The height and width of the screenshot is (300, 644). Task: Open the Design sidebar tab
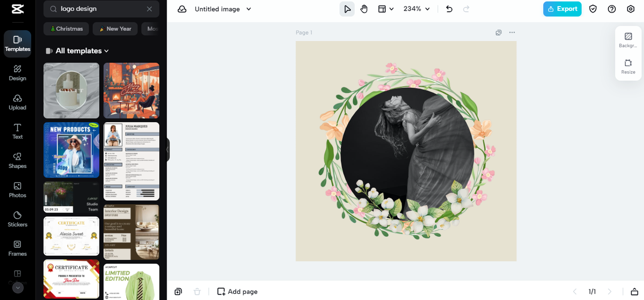click(18, 73)
